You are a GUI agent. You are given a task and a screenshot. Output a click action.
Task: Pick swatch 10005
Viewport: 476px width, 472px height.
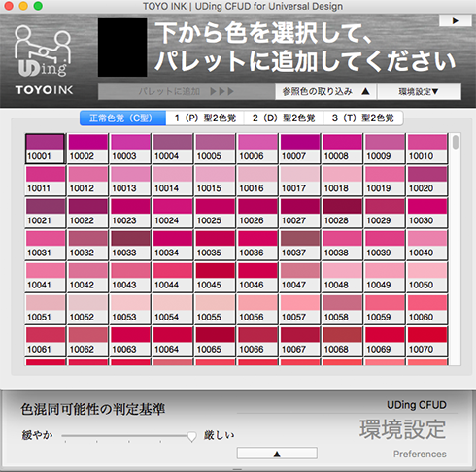(x=215, y=149)
